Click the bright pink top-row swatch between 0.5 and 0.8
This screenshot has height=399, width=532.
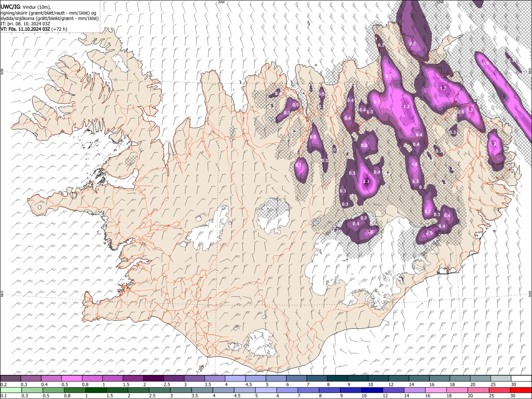[x=72, y=379]
